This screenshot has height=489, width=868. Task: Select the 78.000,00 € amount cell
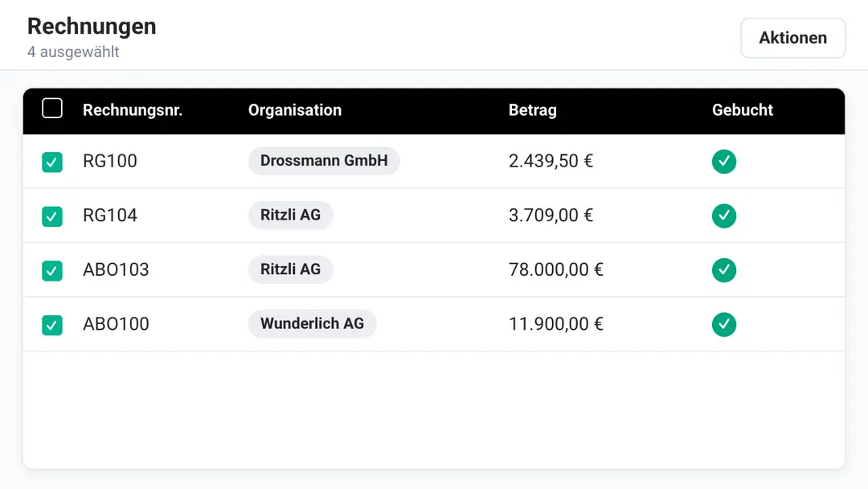pos(556,269)
